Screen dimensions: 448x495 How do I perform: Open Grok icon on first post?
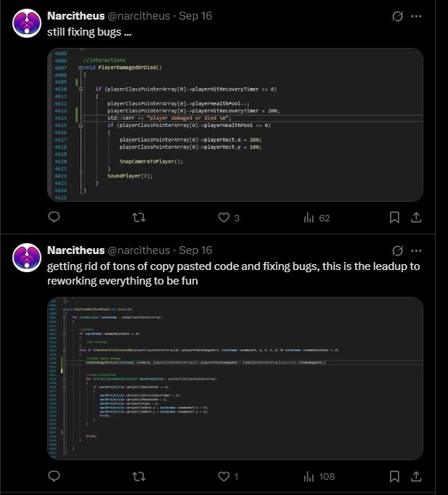pos(397,16)
